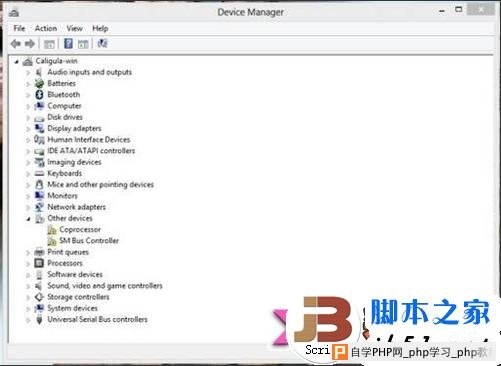The height and width of the screenshot is (366, 501).
Task: Click the Bluetooth symbol icon
Action: [39, 95]
